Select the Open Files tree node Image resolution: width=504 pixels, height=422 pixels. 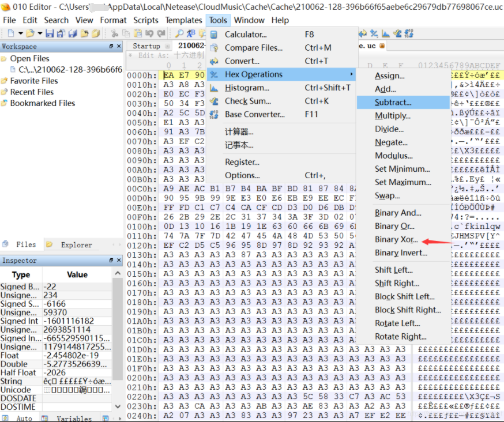[29, 58]
